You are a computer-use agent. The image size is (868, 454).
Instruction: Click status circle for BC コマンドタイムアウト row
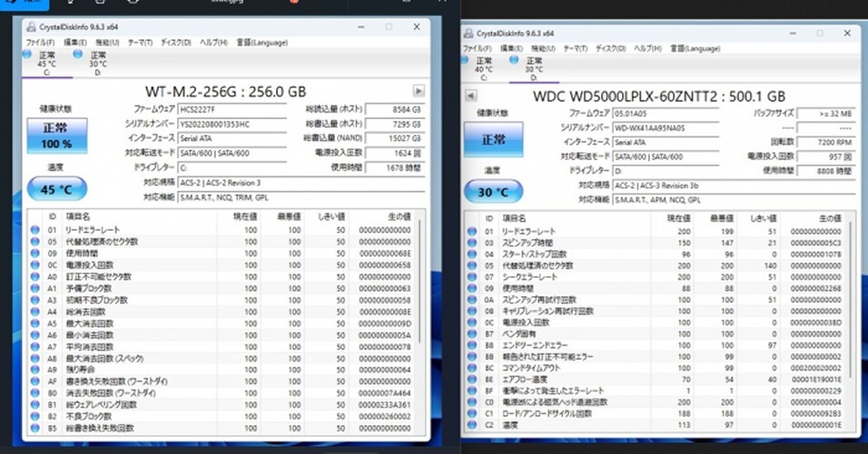tap(471, 368)
